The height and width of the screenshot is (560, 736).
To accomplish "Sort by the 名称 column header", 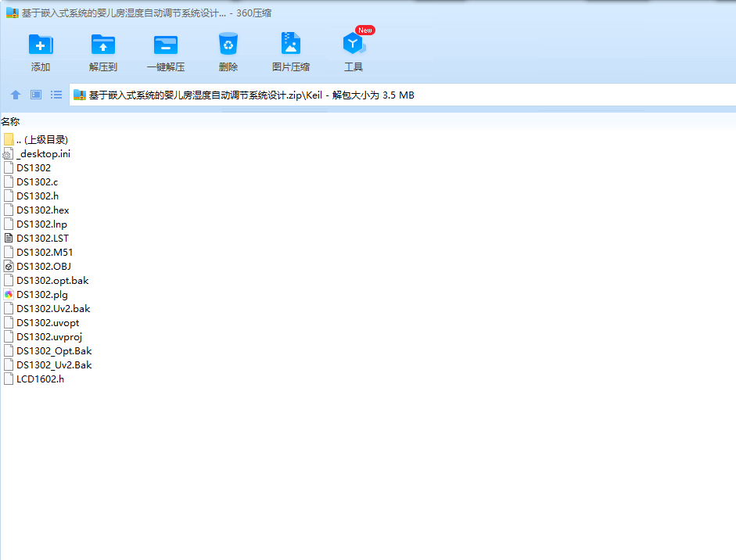I will click(x=10, y=121).
